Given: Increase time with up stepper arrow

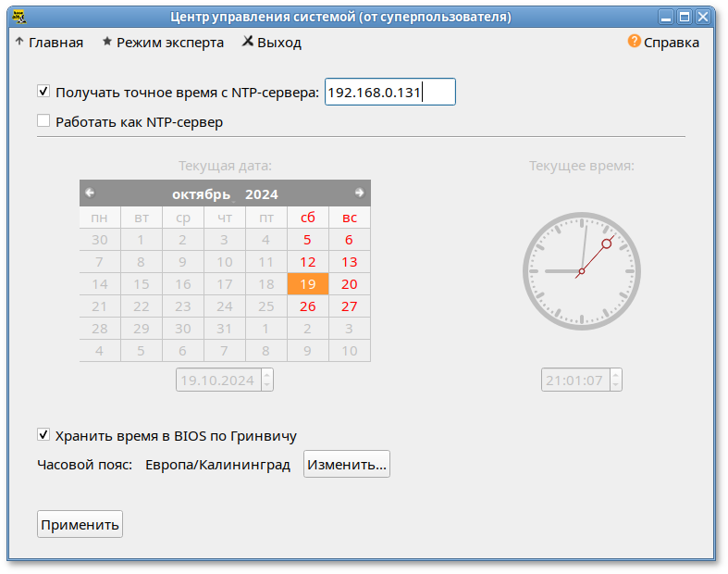Looking at the screenshot, I should [616, 375].
